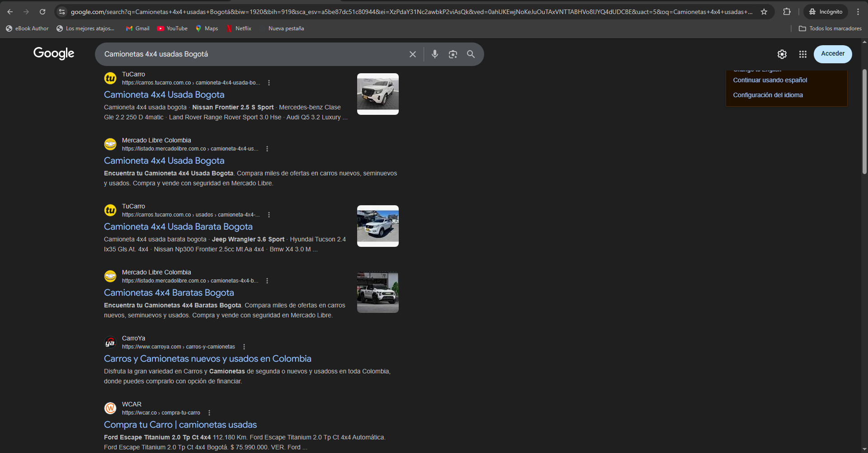The height and width of the screenshot is (453, 868).
Task: Open quick settings gear
Action: [x=782, y=54]
